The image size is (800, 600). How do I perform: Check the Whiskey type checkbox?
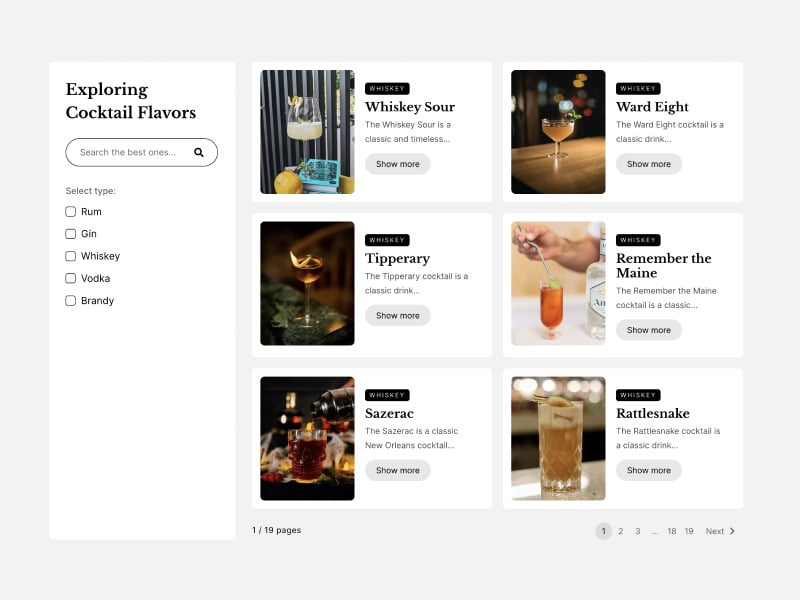[x=71, y=256]
